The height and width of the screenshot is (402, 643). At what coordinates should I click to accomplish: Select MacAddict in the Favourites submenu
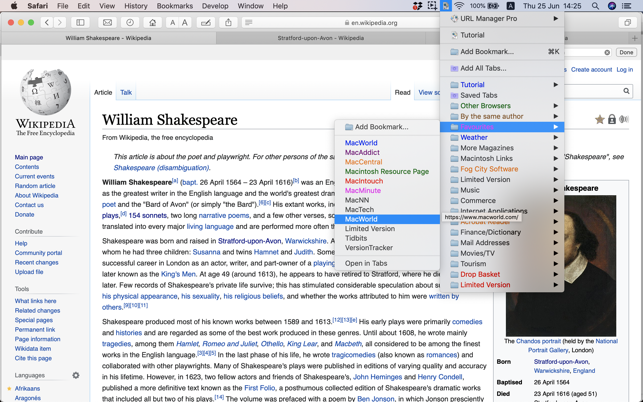click(x=387, y=153)
